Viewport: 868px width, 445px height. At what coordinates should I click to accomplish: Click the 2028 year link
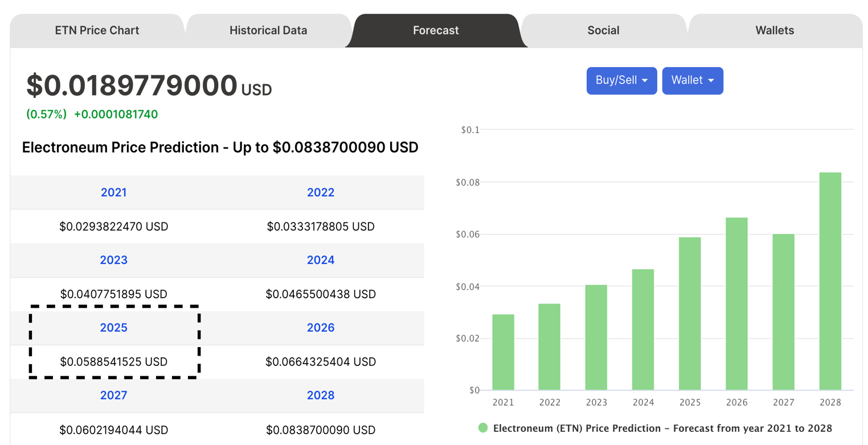pos(321,395)
